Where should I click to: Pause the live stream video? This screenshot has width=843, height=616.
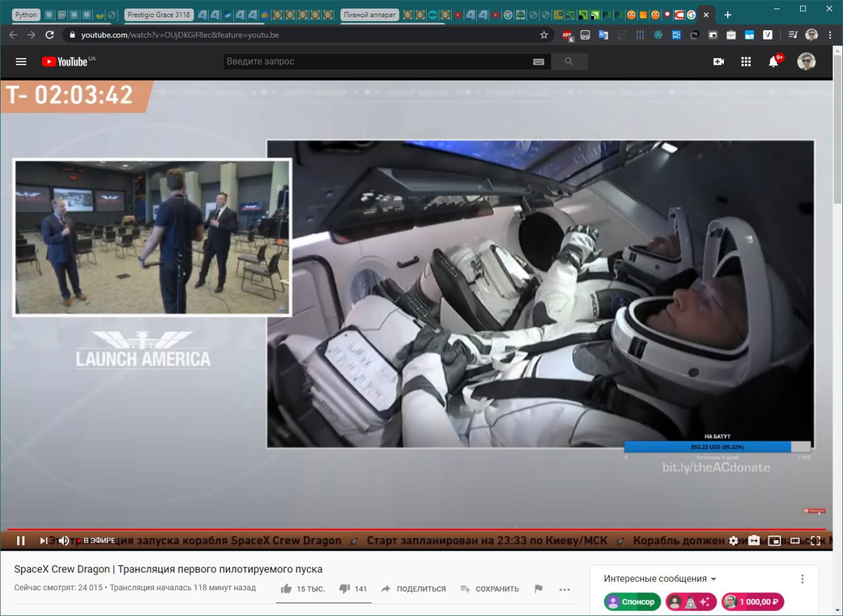(x=20, y=541)
